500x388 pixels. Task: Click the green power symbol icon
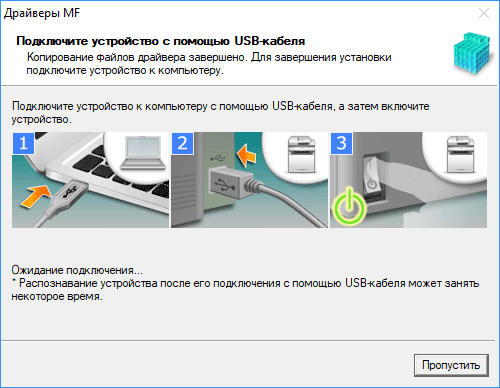pos(349,206)
